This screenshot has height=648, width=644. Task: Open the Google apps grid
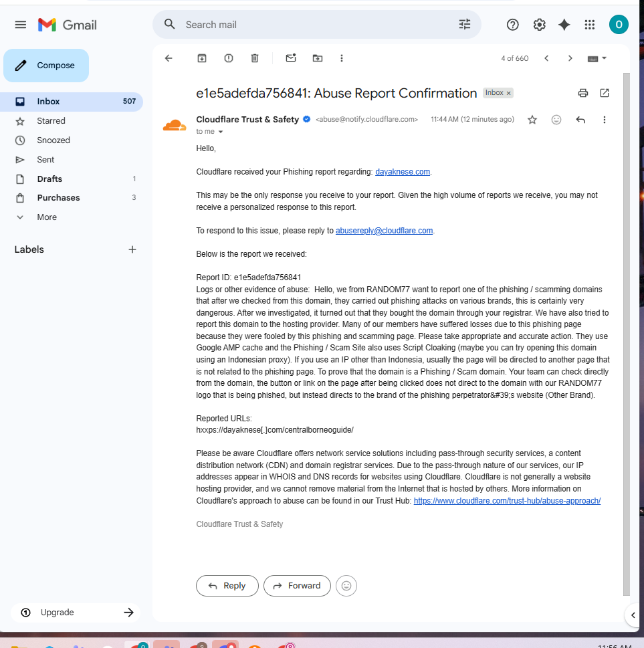click(x=590, y=25)
